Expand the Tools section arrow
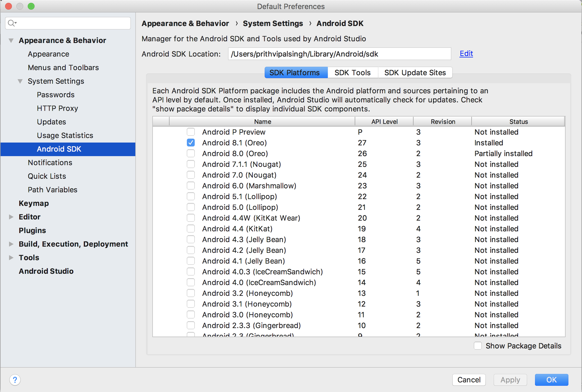This screenshot has height=392, width=582. tap(11, 258)
